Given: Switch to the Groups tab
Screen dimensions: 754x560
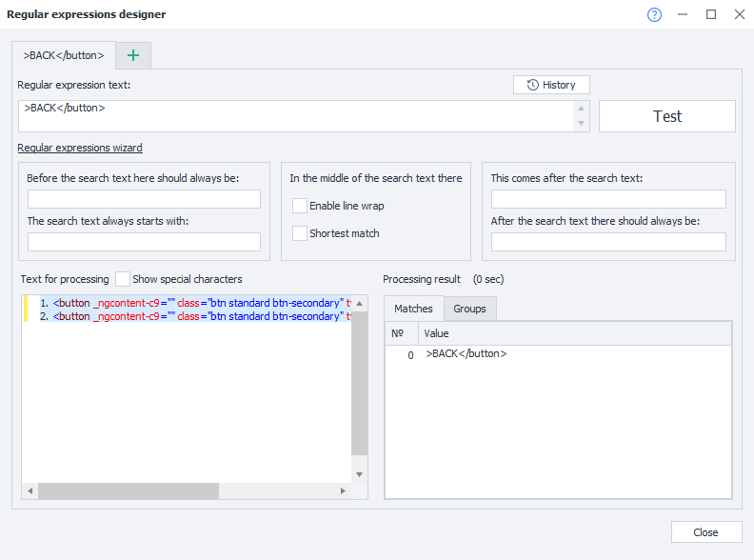Looking at the screenshot, I should pos(469,309).
